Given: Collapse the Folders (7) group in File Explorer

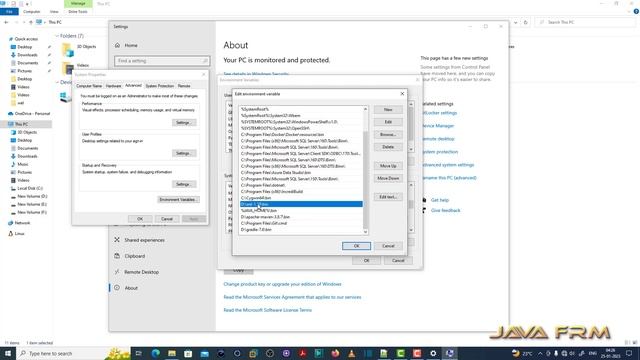Looking at the screenshot, I should pos(57,36).
